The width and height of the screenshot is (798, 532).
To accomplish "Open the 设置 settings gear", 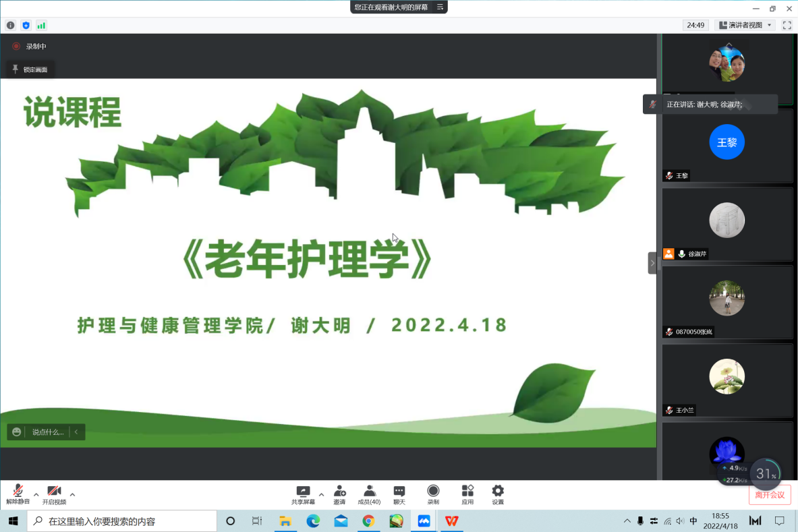I will coord(498,494).
